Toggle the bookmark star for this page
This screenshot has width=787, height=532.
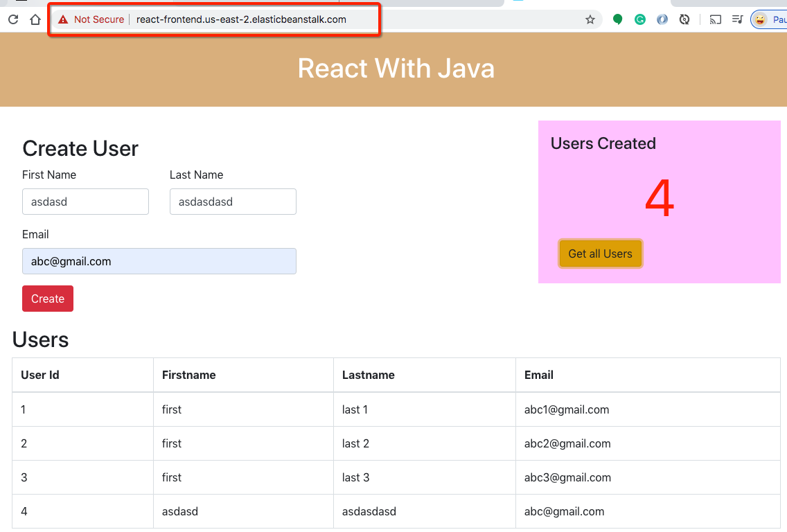coord(590,19)
